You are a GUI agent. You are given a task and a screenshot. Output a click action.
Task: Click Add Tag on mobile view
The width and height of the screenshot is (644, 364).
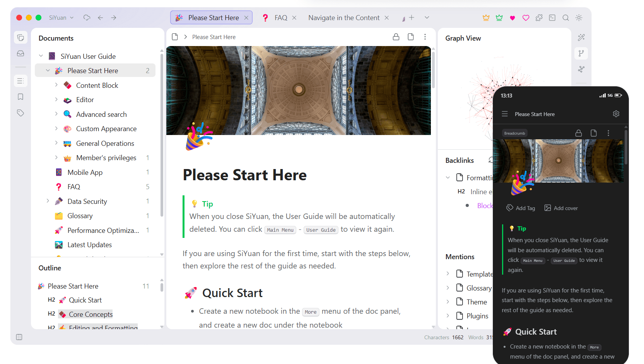pyautogui.click(x=521, y=208)
